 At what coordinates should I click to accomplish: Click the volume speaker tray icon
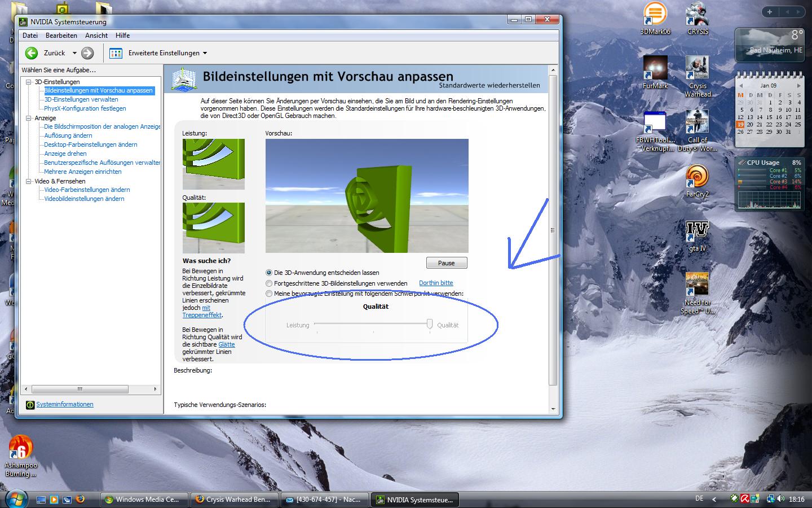(x=781, y=499)
